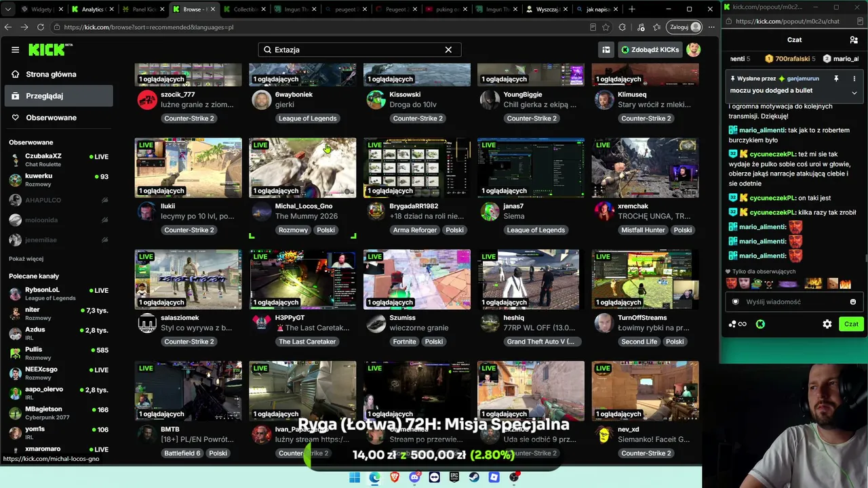Image resolution: width=868 pixels, height=488 pixels.
Task: Click the Zaloguj profile button in browser
Action: (x=686, y=27)
